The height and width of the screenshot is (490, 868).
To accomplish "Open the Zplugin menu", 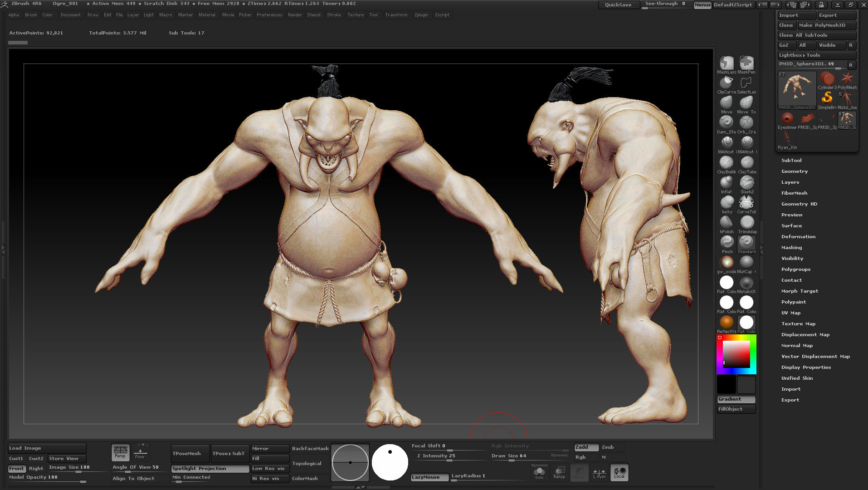I will pyautogui.click(x=421, y=15).
